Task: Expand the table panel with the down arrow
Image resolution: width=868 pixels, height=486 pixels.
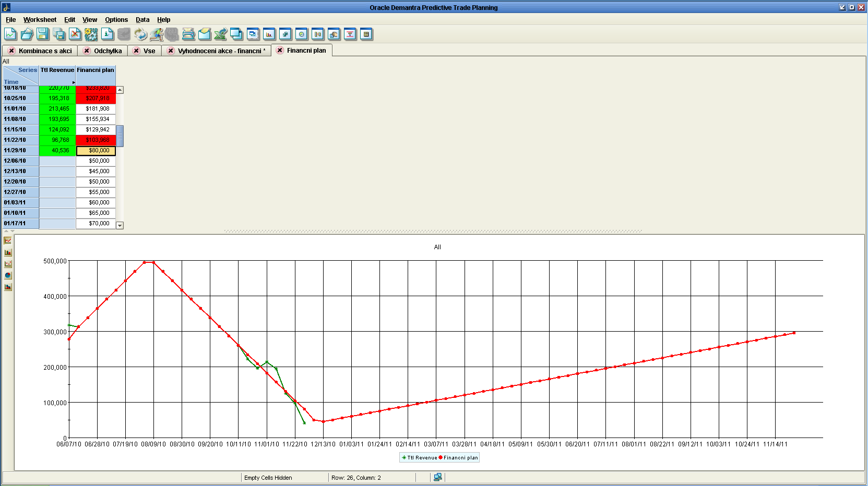Action: click(13, 231)
